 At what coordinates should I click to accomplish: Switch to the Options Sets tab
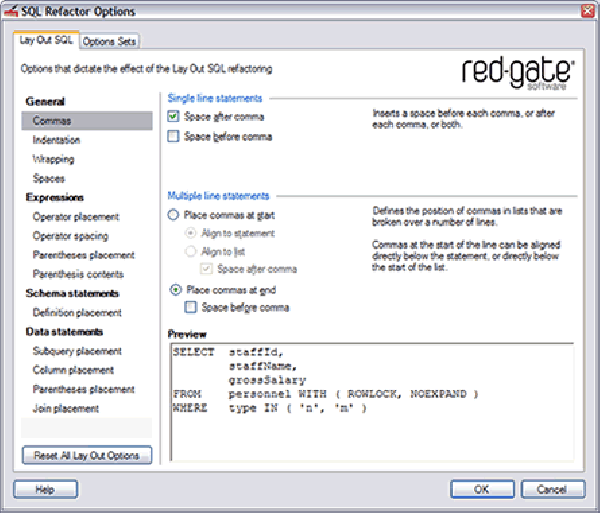coord(109,41)
